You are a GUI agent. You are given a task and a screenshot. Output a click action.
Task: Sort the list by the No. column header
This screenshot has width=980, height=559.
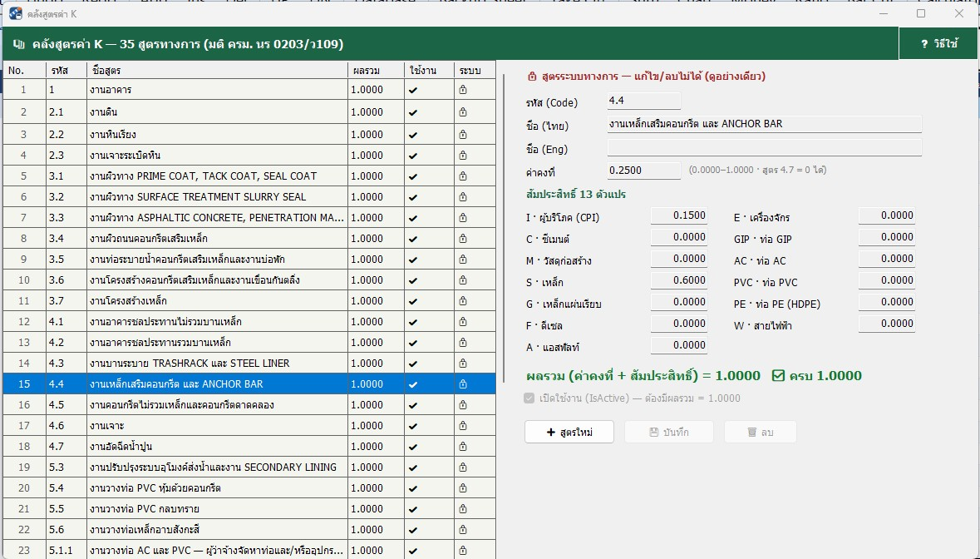click(24, 71)
